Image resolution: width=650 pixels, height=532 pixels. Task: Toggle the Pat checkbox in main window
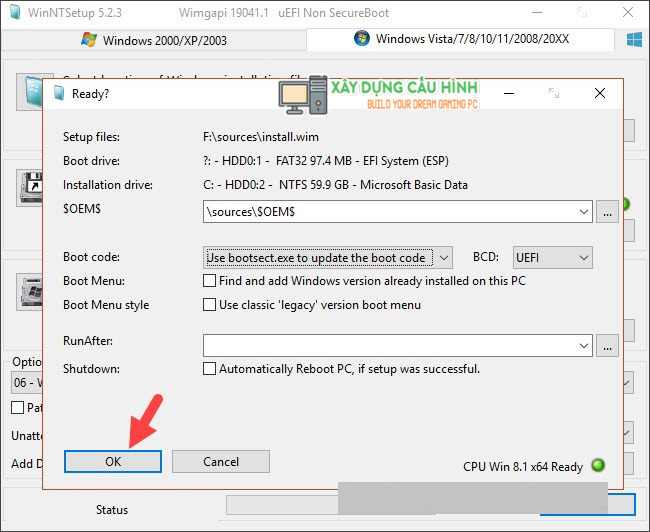click(17, 408)
